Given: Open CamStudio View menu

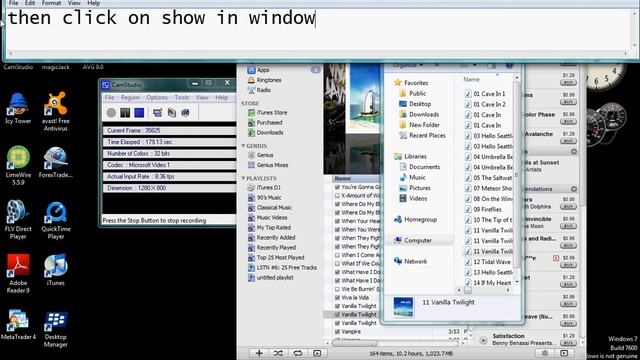Looking at the screenshot, I should click(202, 98).
